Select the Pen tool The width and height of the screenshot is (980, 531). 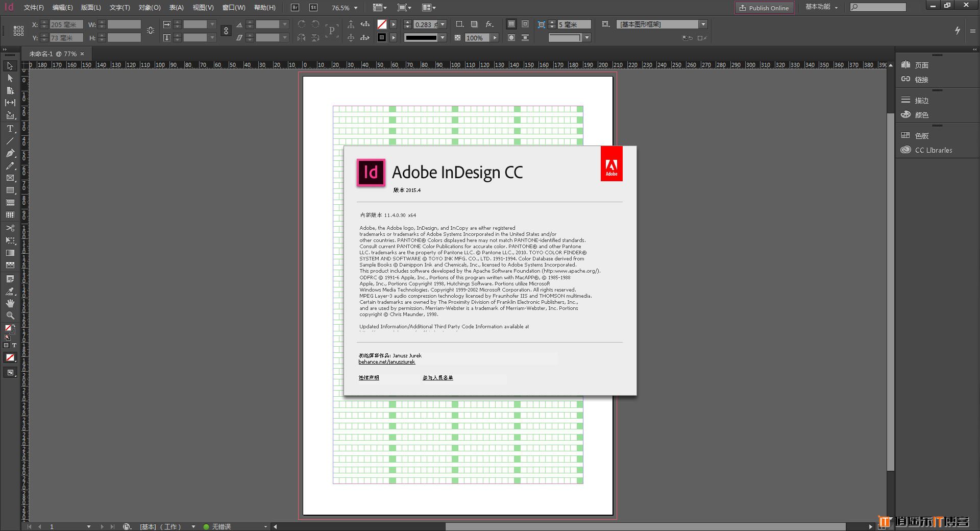10,153
